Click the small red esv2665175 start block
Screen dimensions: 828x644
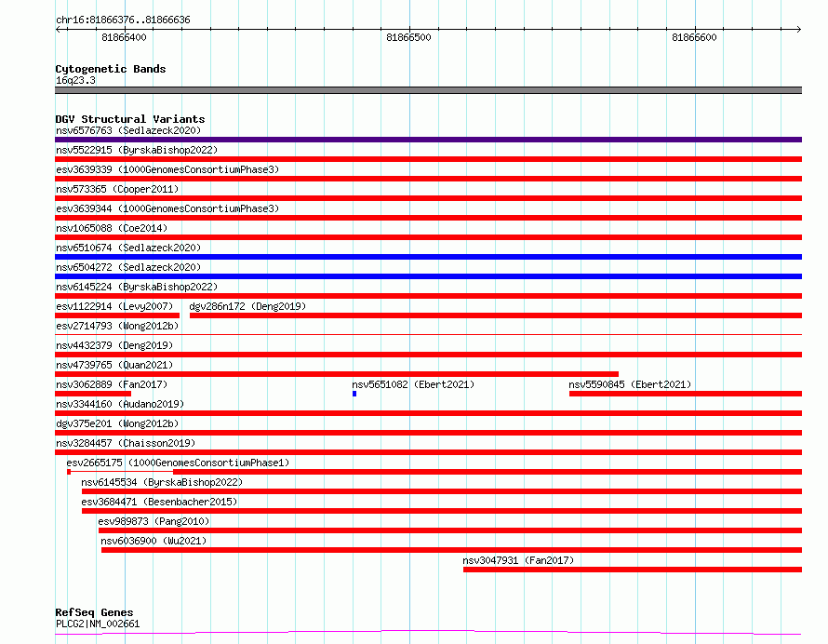(69, 472)
